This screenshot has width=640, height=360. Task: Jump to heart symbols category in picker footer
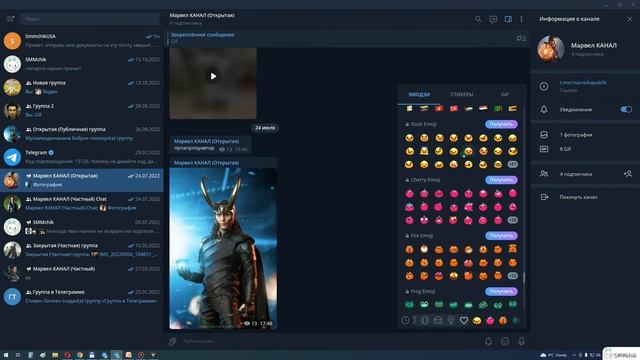[x=464, y=321]
